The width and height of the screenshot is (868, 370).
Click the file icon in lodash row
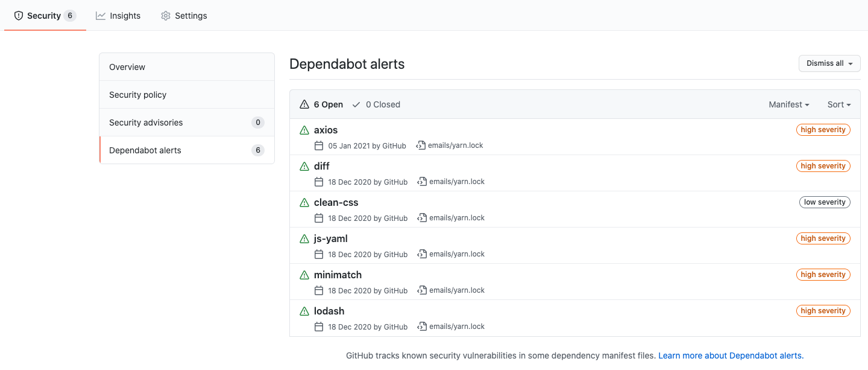pyautogui.click(x=422, y=327)
